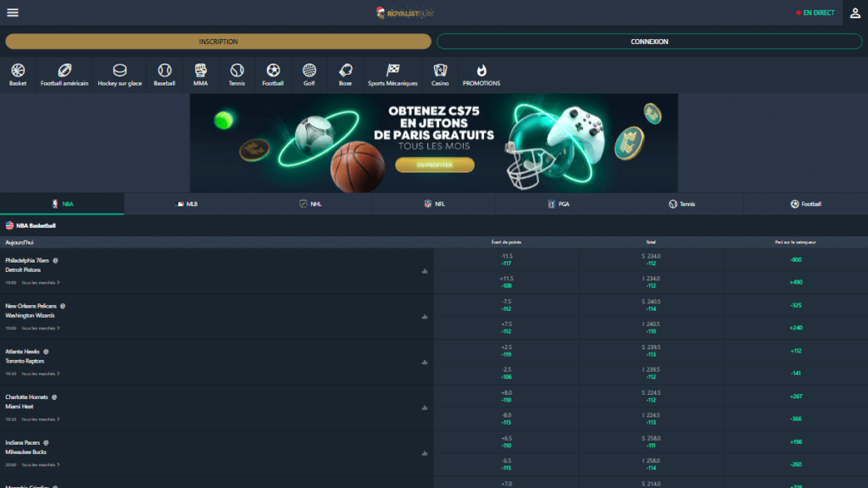Screen dimensions: 868x488
Task: Pick Hornets +8.0 point spread
Action: 506,396
